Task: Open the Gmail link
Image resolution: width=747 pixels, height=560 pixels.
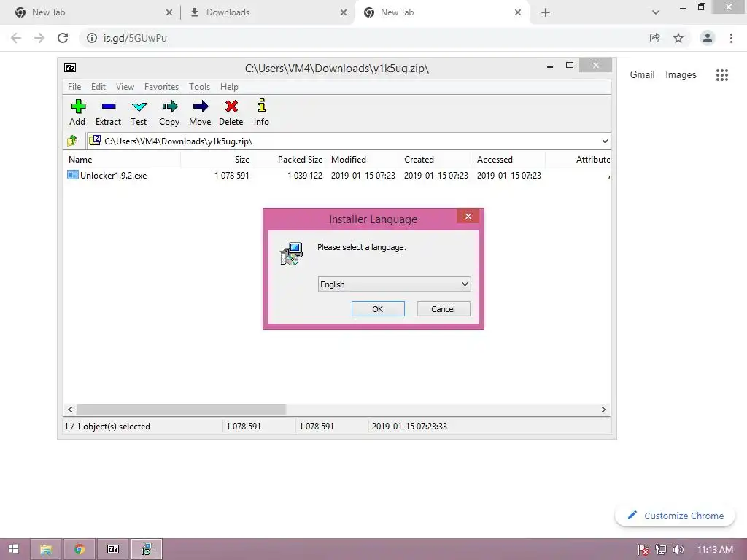Action: [642, 75]
